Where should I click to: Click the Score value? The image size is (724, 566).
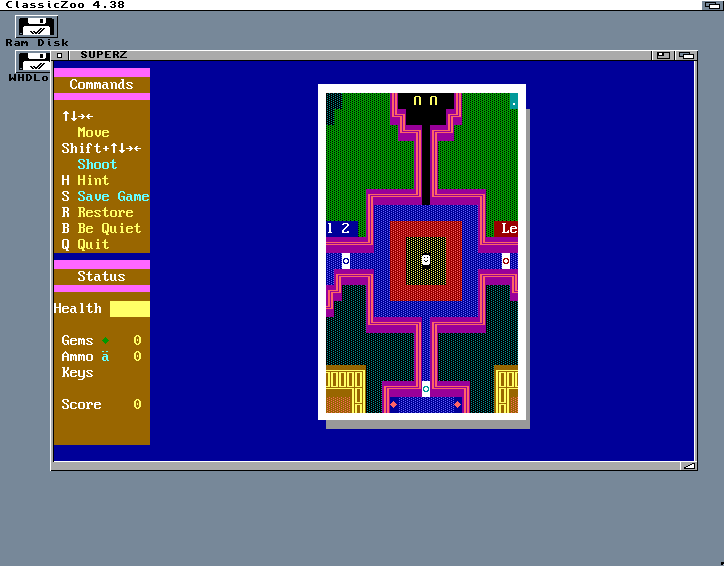tap(137, 404)
